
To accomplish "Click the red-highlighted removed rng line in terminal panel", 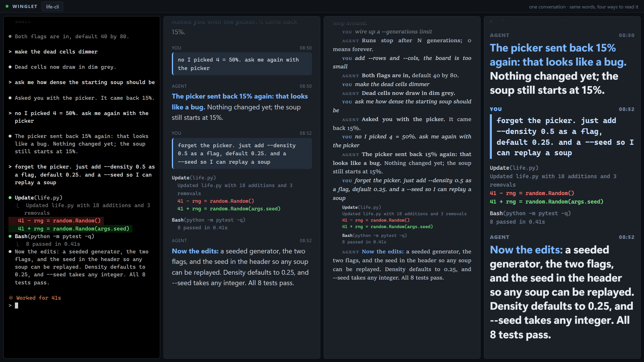I will click(x=56, y=220).
